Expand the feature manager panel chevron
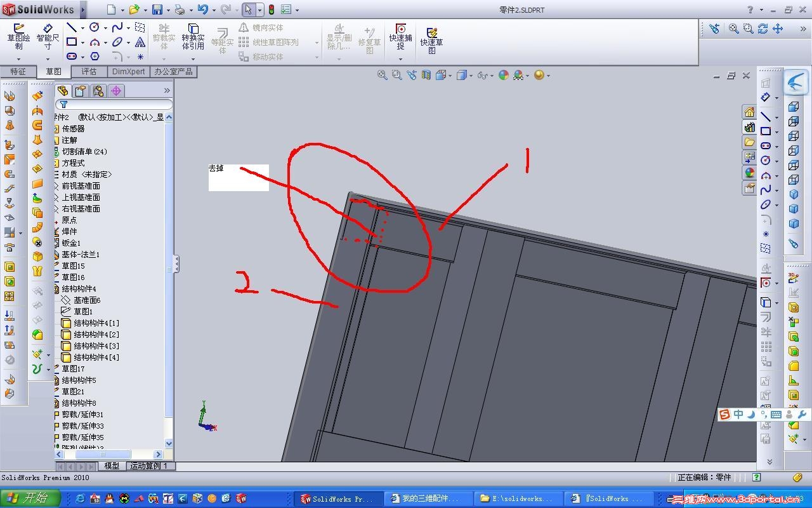 coord(167,91)
